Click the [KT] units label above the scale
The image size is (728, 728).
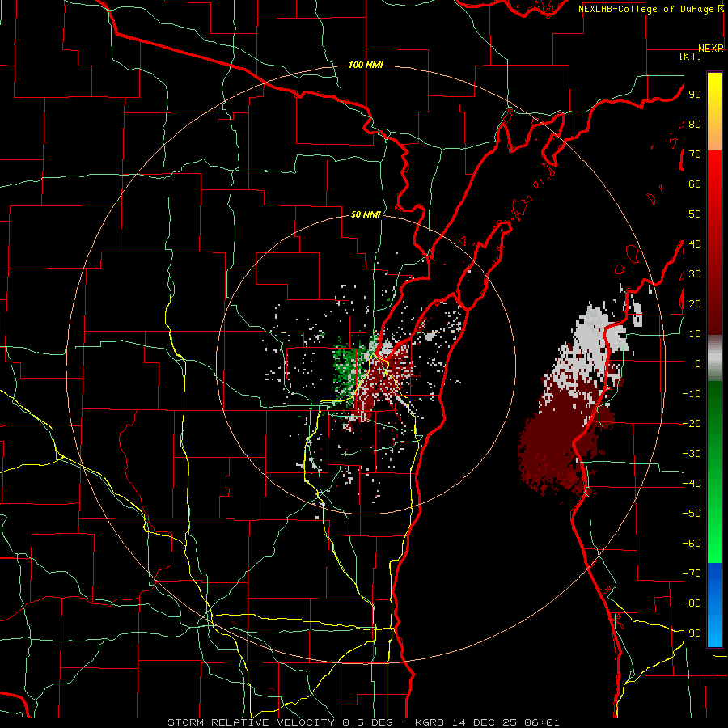coord(690,56)
